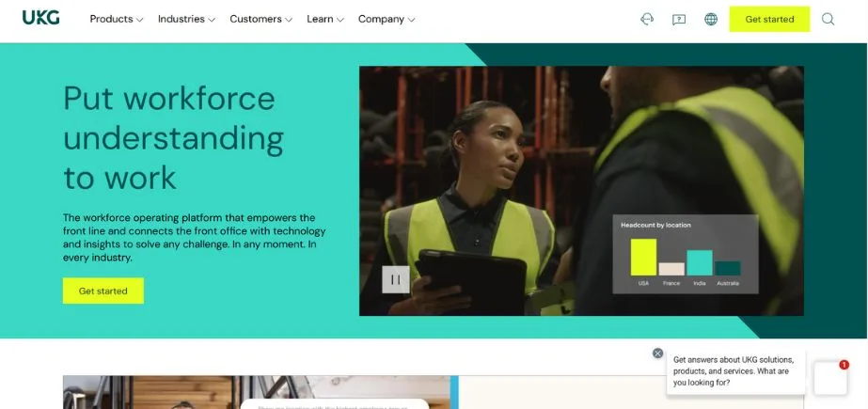Pause the hero video
Viewport: 868px width, 409px height.
pyautogui.click(x=395, y=279)
